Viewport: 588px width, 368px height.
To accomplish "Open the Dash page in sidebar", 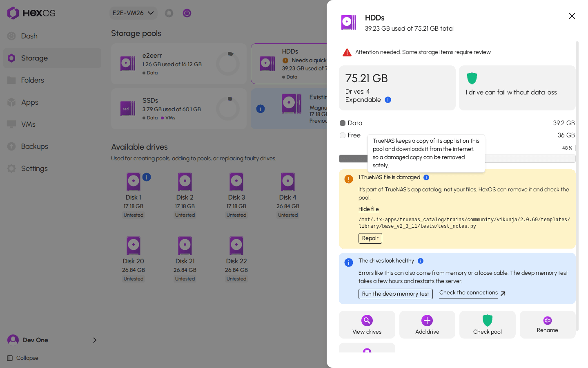I will pos(52,36).
